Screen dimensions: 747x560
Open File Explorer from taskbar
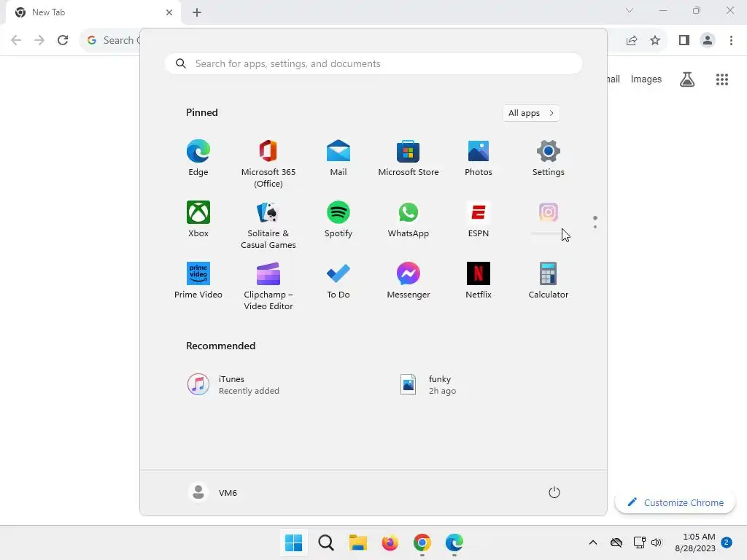pyautogui.click(x=357, y=542)
